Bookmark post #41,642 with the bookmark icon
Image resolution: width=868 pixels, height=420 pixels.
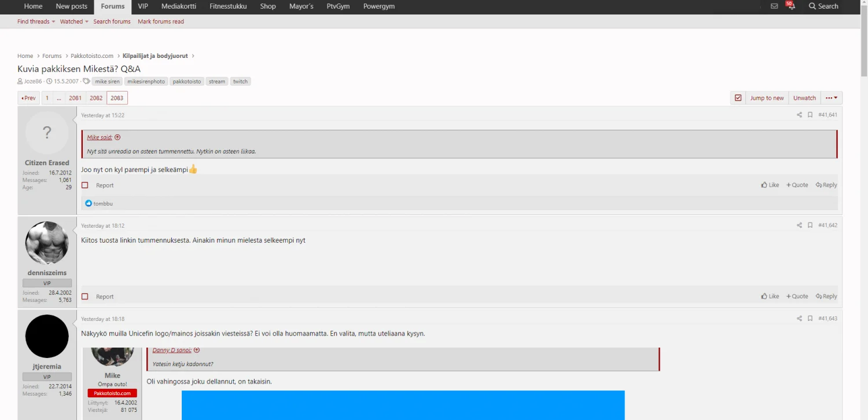(810, 225)
